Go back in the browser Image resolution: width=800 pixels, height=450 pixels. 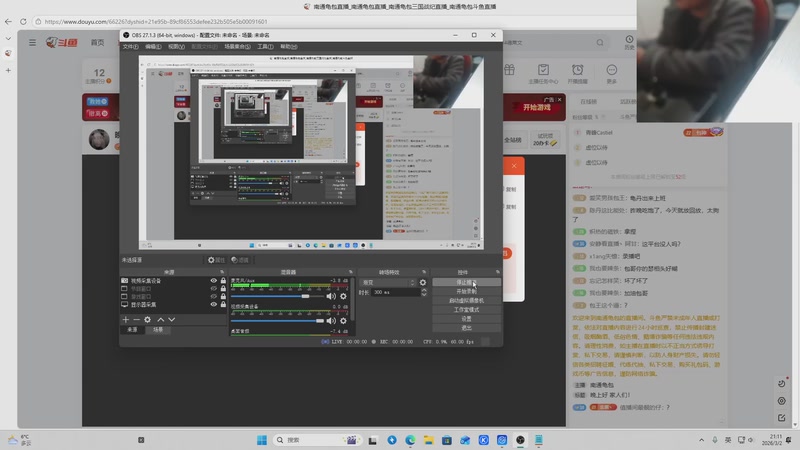(8, 21)
